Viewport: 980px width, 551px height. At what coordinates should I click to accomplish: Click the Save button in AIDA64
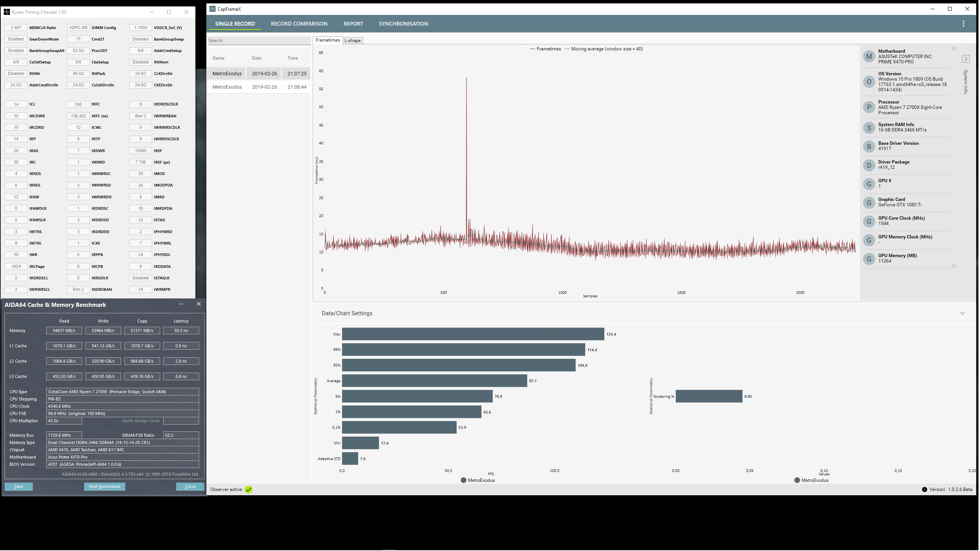(18, 487)
